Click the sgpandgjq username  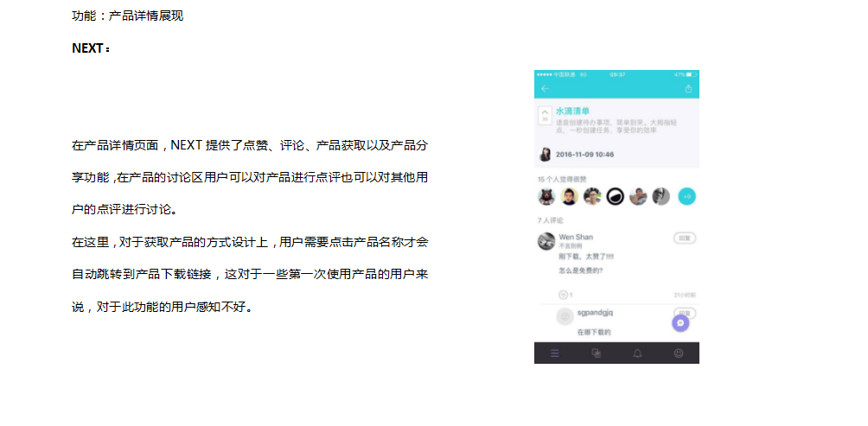point(595,313)
